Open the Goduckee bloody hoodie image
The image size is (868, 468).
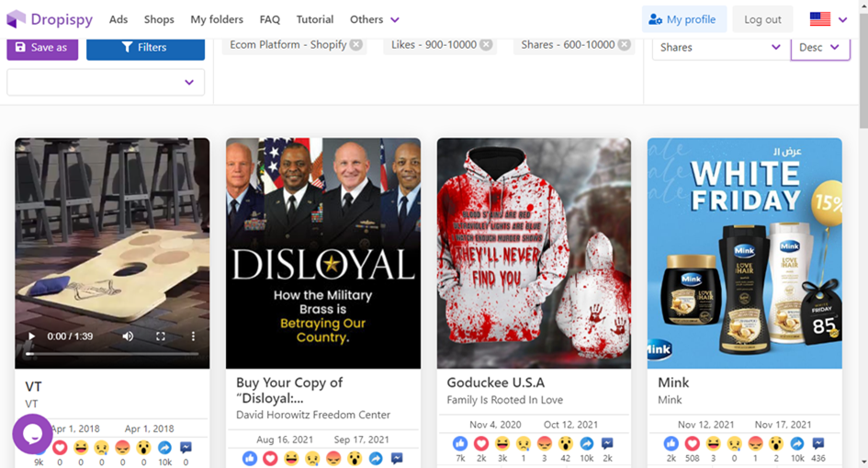535,253
